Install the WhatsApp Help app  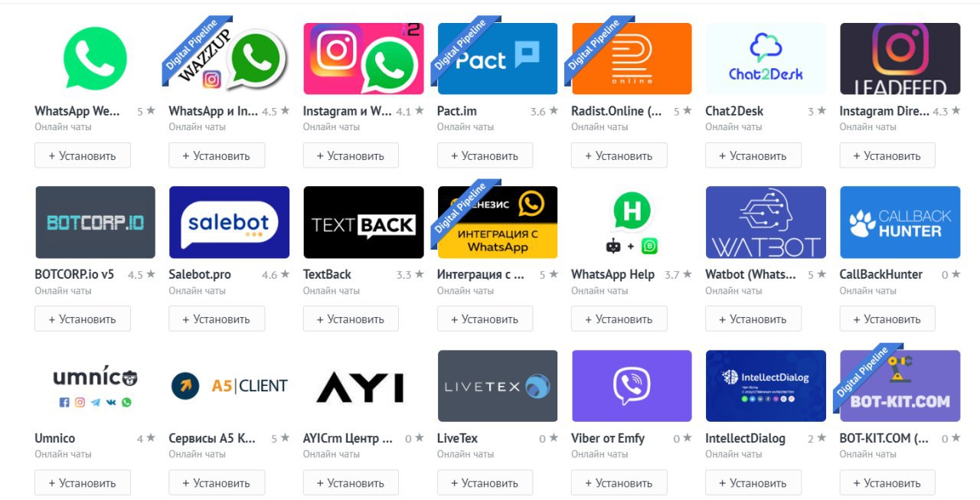[x=619, y=319]
